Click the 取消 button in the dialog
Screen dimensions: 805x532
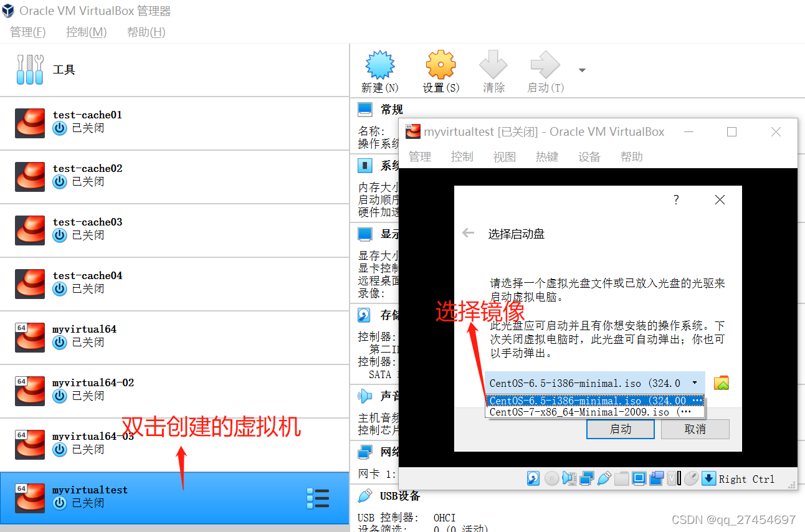(x=695, y=429)
